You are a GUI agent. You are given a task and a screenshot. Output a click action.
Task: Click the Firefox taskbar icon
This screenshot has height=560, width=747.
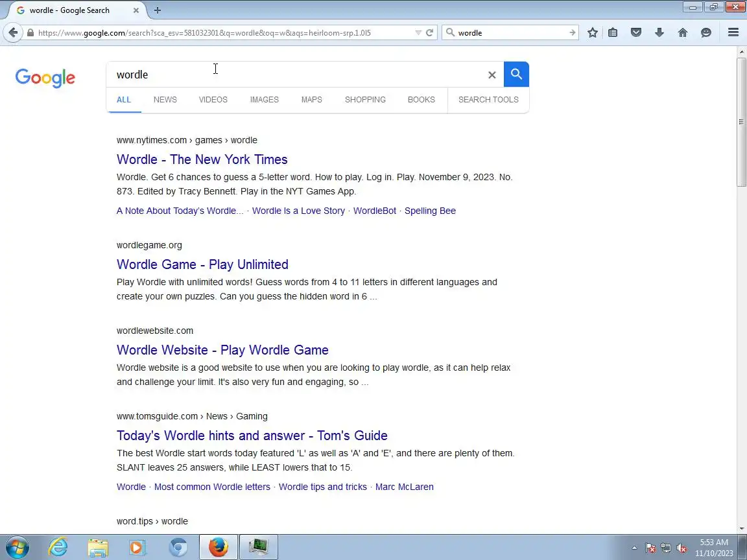(x=218, y=547)
